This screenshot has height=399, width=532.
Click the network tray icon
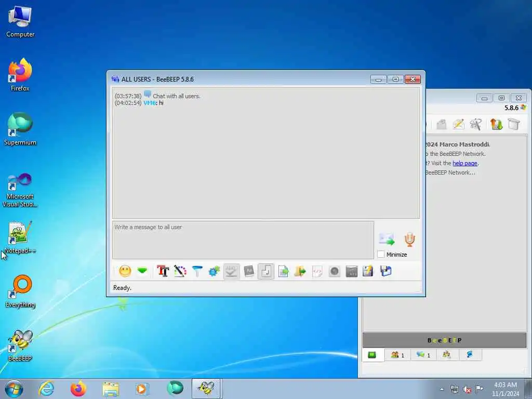click(454, 390)
